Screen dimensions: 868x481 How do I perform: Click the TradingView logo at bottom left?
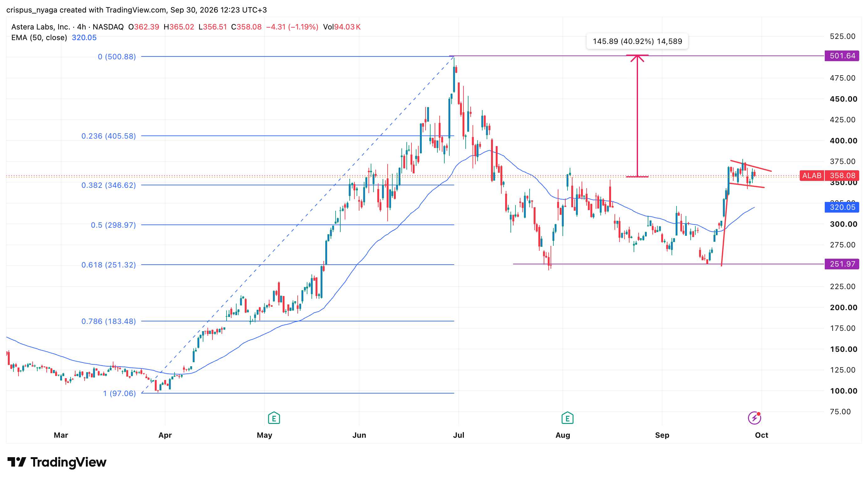pos(57,462)
